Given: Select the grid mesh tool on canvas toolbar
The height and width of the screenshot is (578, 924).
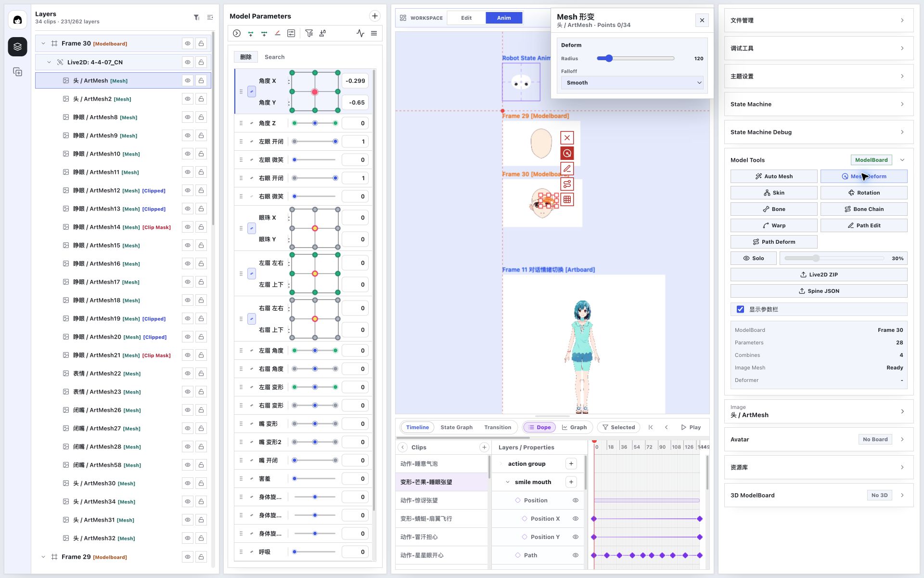Looking at the screenshot, I should pyautogui.click(x=567, y=199).
